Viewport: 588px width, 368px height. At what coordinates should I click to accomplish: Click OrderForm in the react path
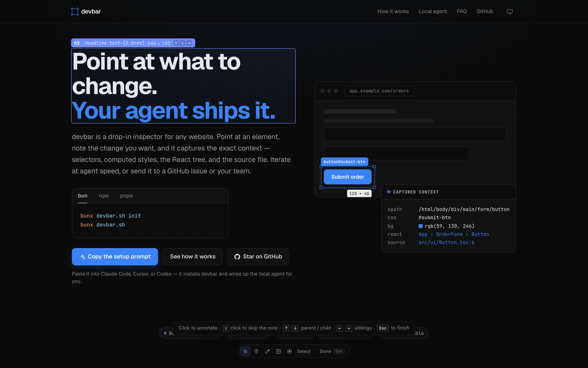[449, 234]
